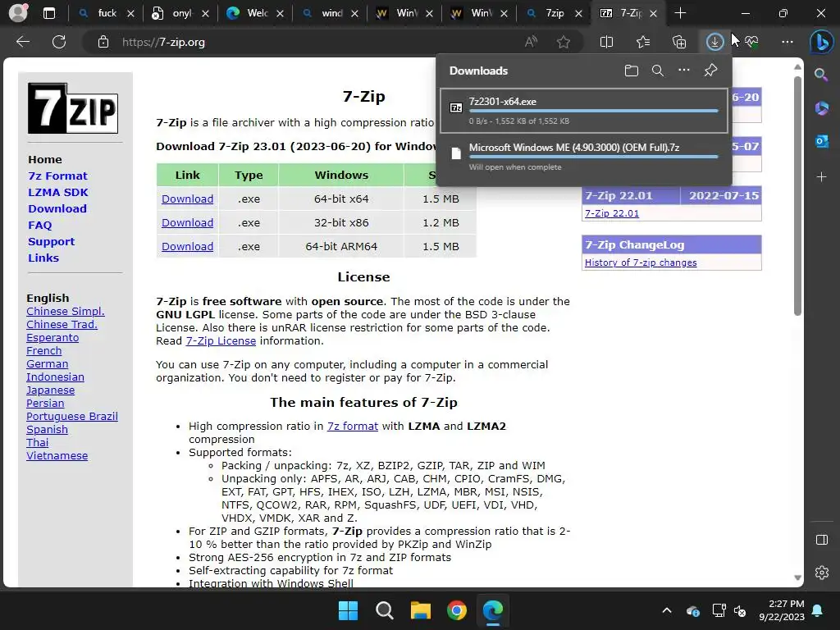This screenshot has height=630, width=840.
Task: Click the 7z2301-x64.exe progress bar
Action: (x=594, y=111)
